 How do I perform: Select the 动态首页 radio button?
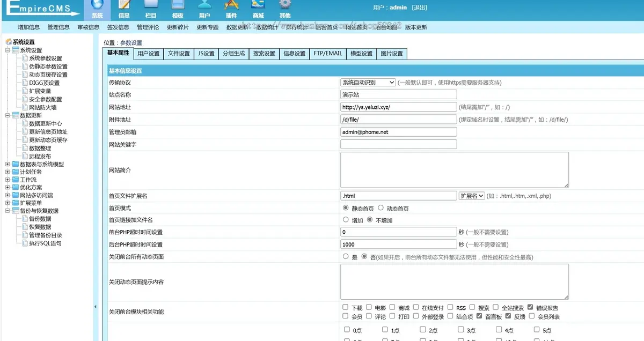coord(380,208)
